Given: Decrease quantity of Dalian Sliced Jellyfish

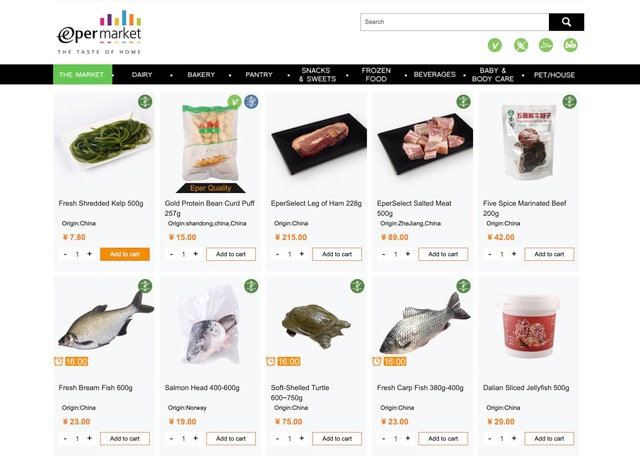Looking at the screenshot, I should pyautogui.click(x=490, y=438).
